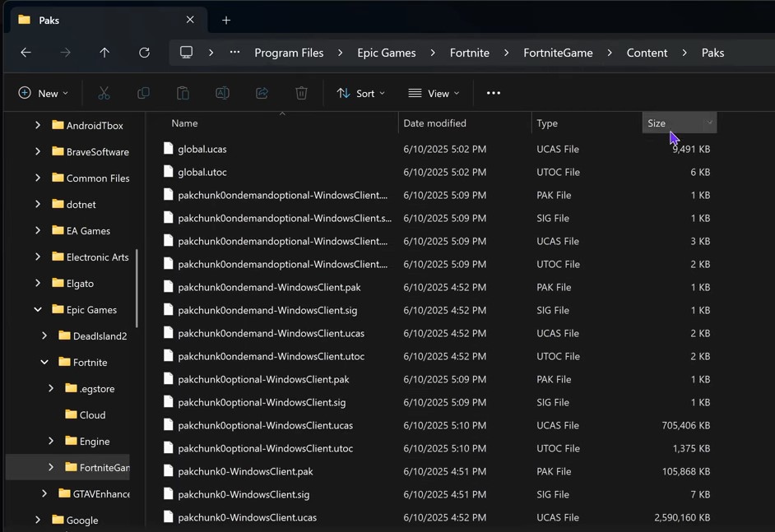Sort files by Date modified column
The width and height of the screenshot is (775, 532).
[434, 123]
